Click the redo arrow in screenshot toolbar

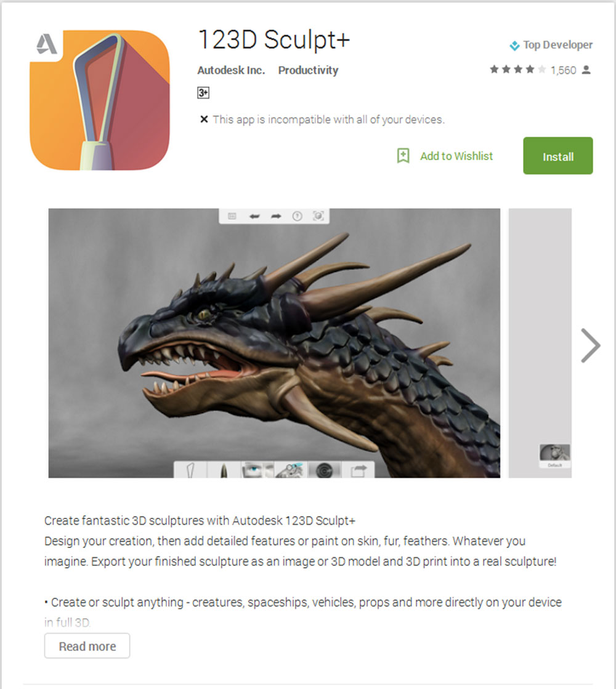[x=276, y=216]
